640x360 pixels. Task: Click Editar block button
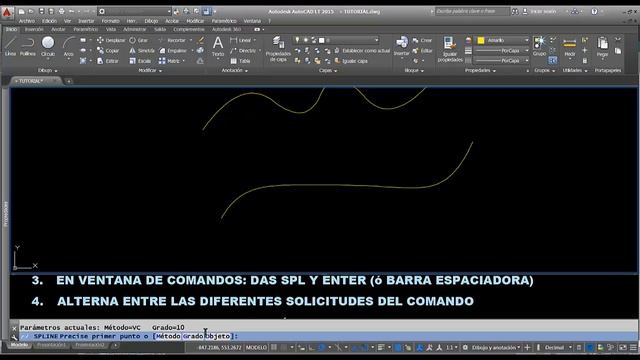pyautogui.click(x=422, y=51)
